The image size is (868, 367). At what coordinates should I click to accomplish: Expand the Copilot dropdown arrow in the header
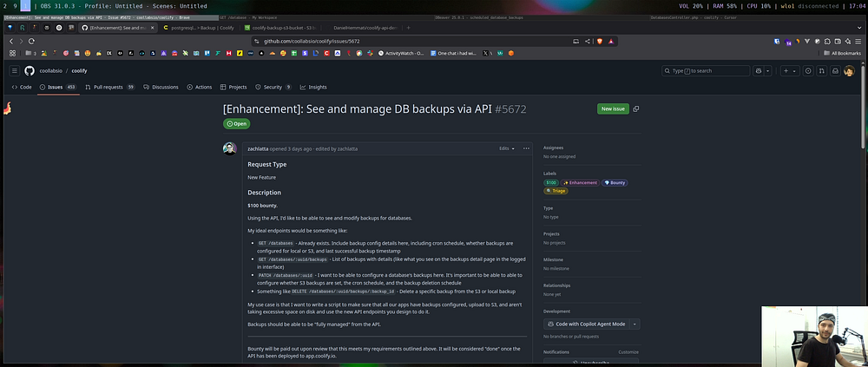point(768,71)
